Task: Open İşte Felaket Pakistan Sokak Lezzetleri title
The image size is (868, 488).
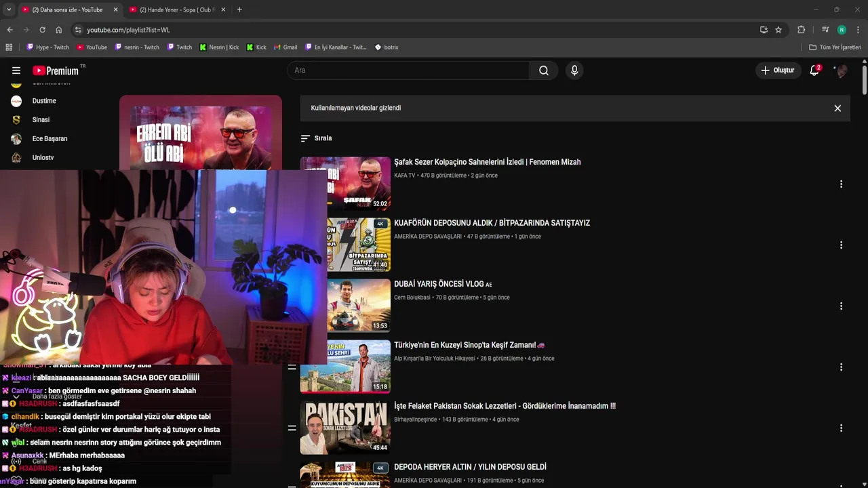Action: pyautogui.click(x=505, y=406)
